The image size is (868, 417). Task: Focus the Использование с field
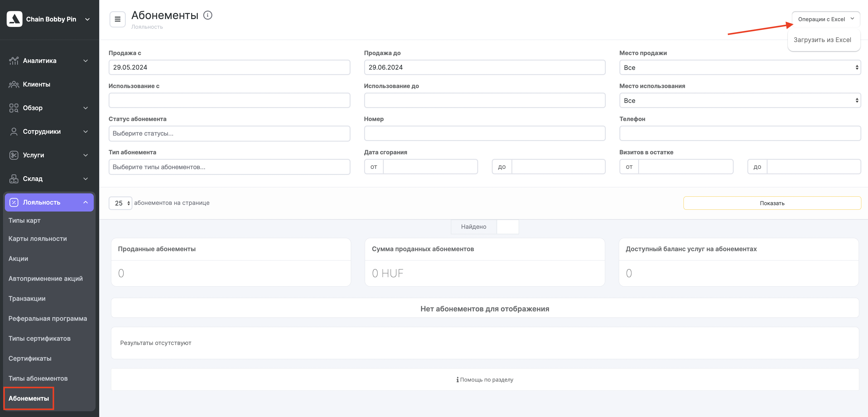tap(229, 100)
